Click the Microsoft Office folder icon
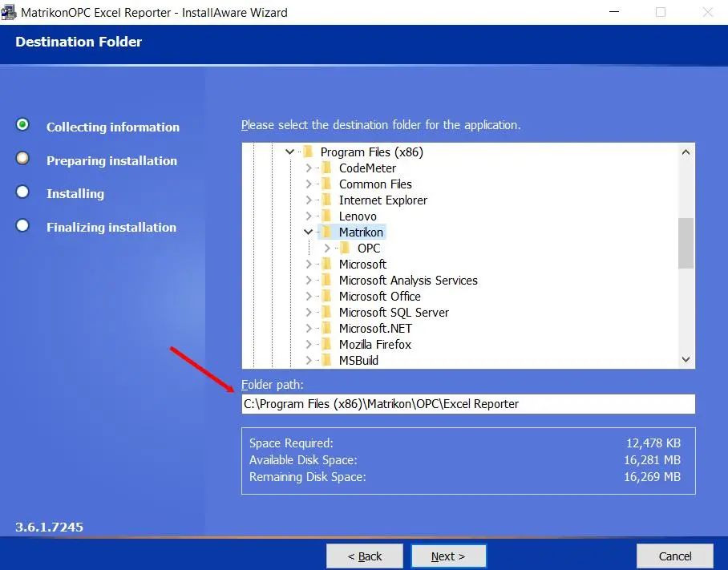This screenshot has height=570, width=728. tap(326, 296)
